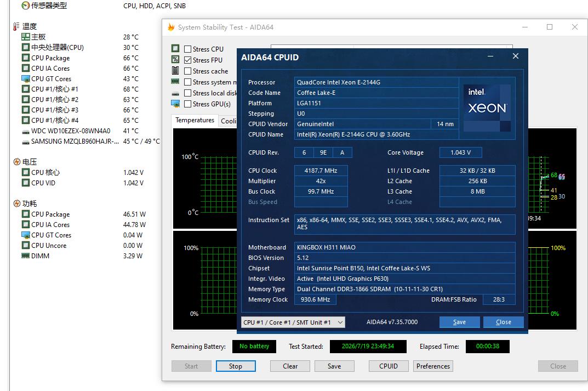Tick the Stress system memory checkbox
This screenshot has height=391, width=588.
(x=188, y=82)
